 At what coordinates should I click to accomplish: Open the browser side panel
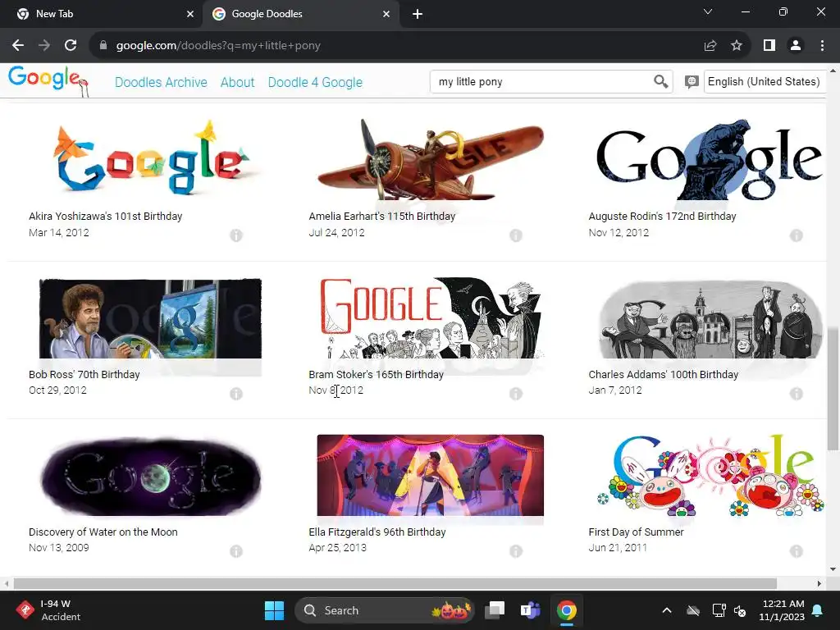tap(769, 46)
